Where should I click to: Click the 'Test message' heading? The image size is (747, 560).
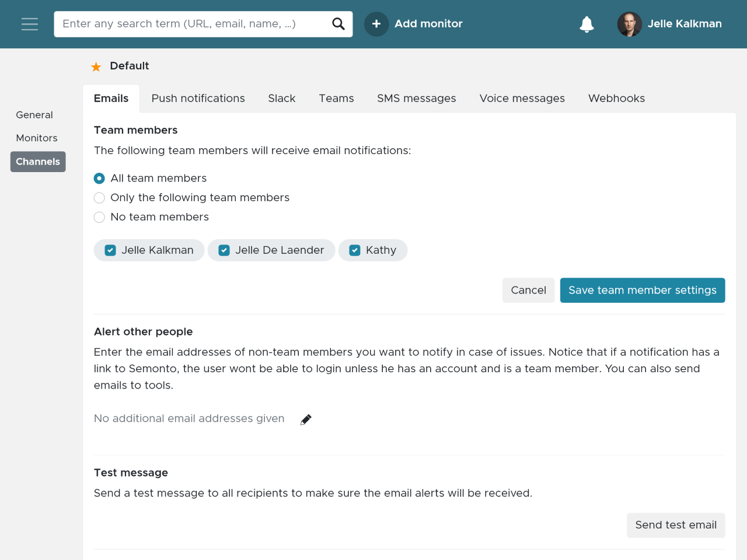point(131,473)
